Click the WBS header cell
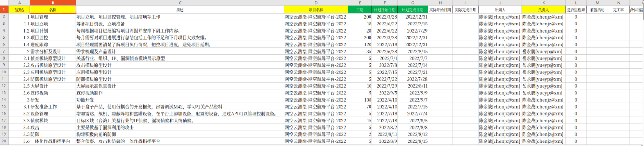 pos(19,10)
